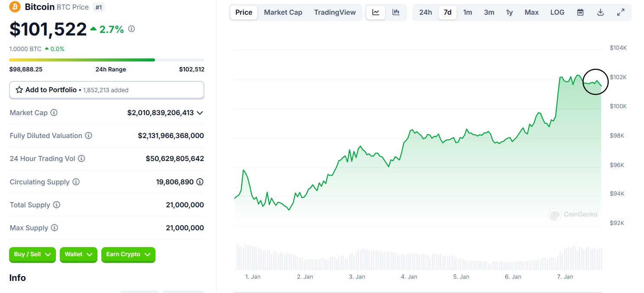
Task: Click the orange Bitcoin logo icon
Action: tap(15, 6)
